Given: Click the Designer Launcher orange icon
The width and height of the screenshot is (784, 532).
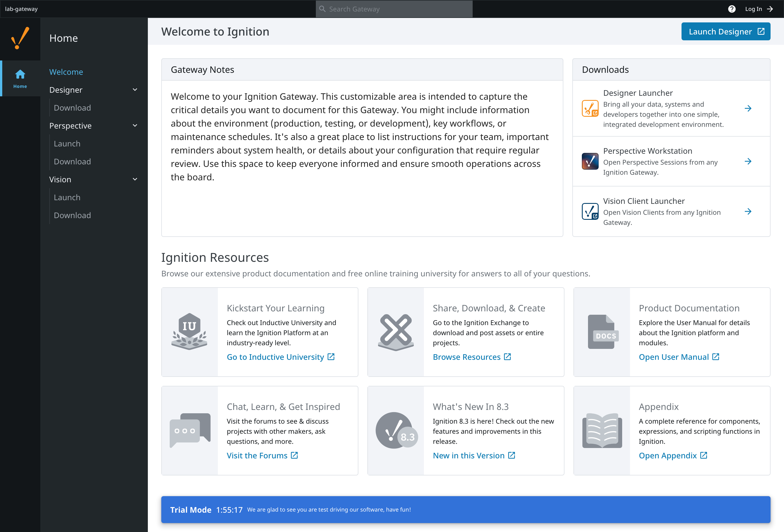Looking at the screenshot, I should pyautogui.click(x=590, y=108).
